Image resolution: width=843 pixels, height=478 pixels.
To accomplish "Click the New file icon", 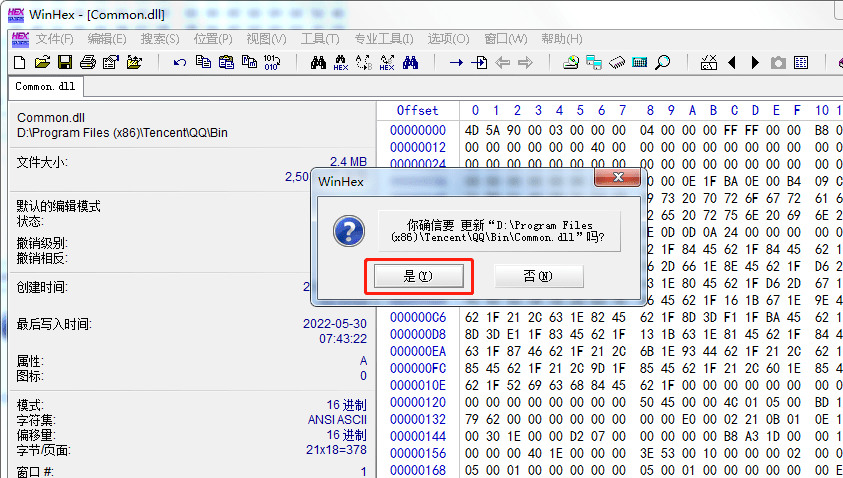I will tap(19, 62).
